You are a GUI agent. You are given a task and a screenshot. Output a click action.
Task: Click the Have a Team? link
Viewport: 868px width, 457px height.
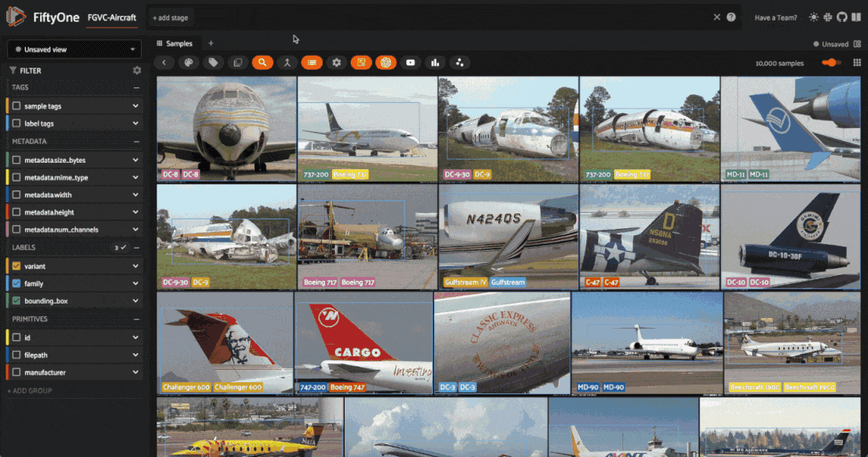[775, 17]
